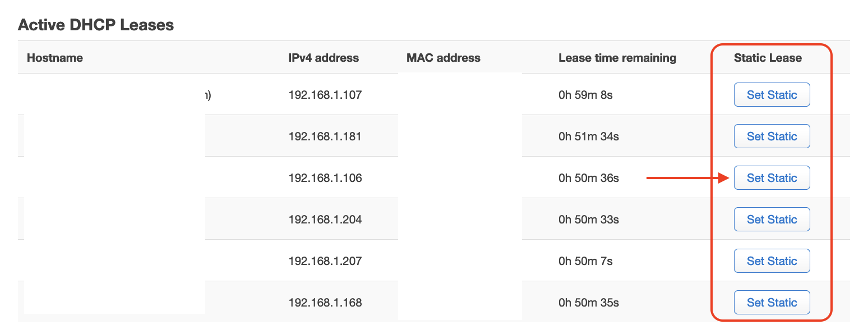Click the 0h 59m 8s lease time
The width and height of the screenshot is (868, 329).
point(585,95)
